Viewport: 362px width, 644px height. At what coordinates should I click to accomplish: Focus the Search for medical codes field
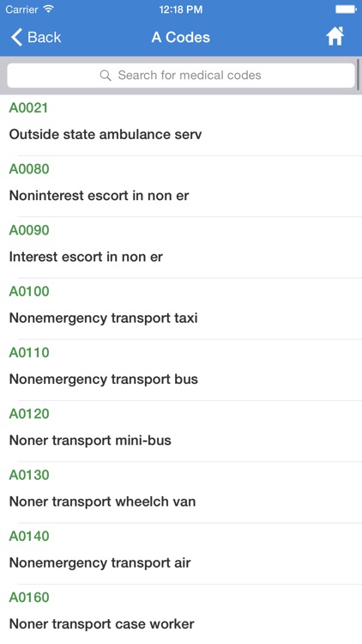tap(181, 76)
